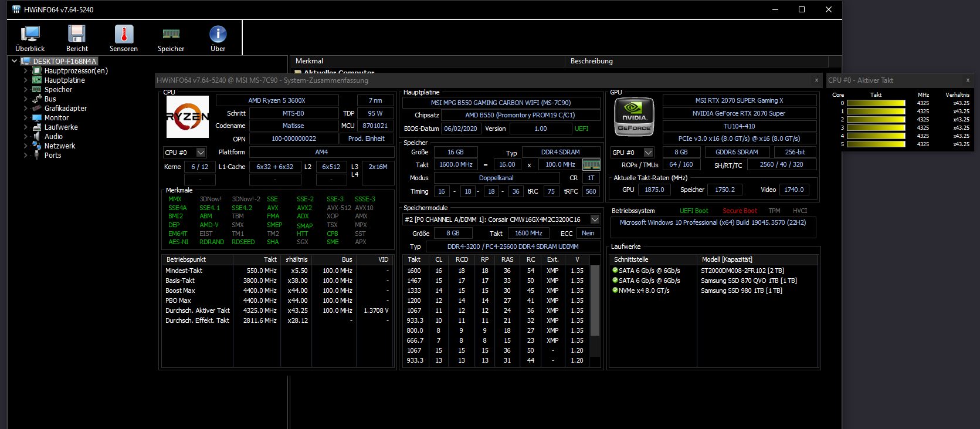Click the NVIDIA GeForce logo
This screenshot has width=980, height=429.
pos(634,118)
